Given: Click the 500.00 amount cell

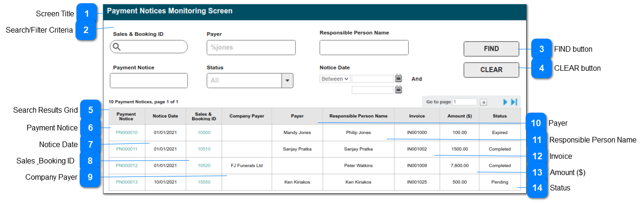Looking at the screenshot, I should pyautogui.click(x=459, y=182).
